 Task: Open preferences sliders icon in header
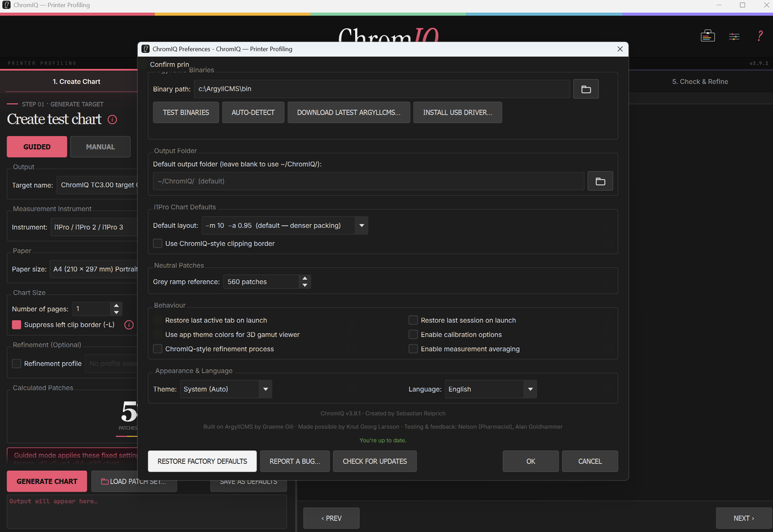(734, 36)
